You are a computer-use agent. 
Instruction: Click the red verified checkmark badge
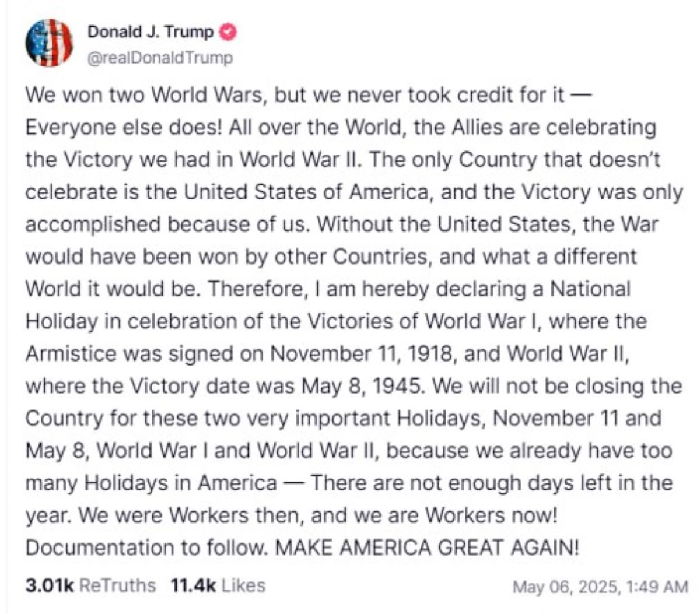(x=229, y=32)
